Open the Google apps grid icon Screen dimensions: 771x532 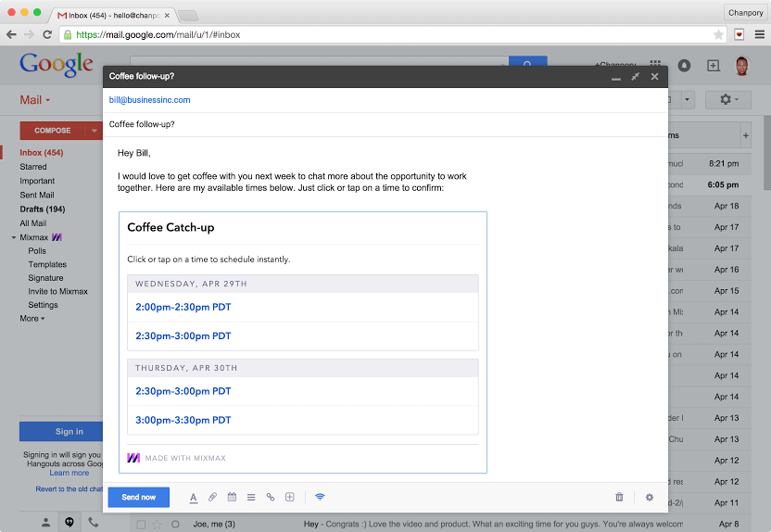tap(655, 63)
